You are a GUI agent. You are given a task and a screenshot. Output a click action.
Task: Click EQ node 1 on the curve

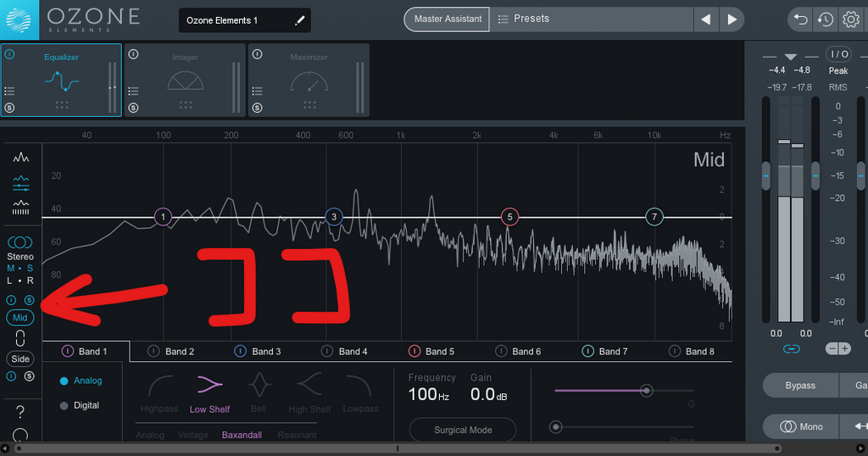click(x=163, y=217)
